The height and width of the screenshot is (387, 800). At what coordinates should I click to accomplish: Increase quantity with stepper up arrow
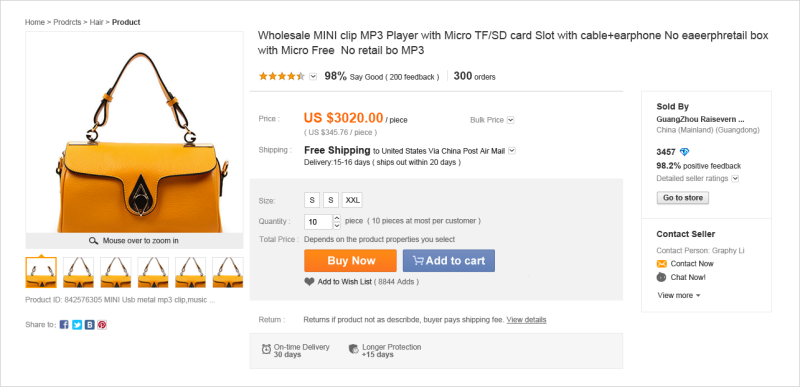pos(337,218)
